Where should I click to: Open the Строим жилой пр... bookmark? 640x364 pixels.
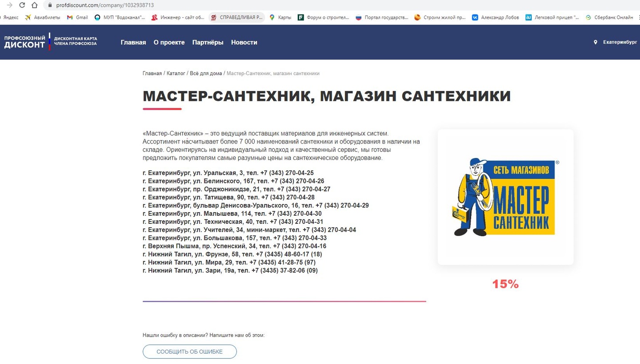click(x=440, y=17)
